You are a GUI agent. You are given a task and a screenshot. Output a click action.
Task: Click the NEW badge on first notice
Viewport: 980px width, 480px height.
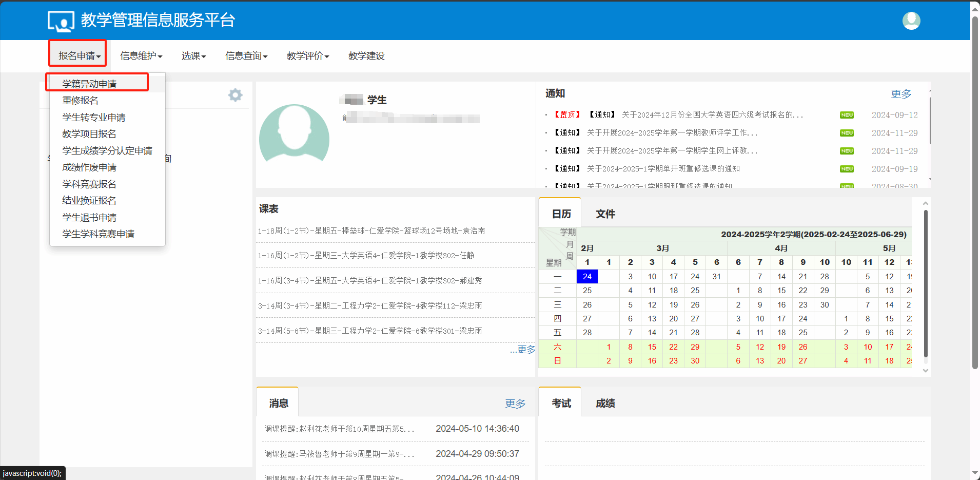click(847, 115)
